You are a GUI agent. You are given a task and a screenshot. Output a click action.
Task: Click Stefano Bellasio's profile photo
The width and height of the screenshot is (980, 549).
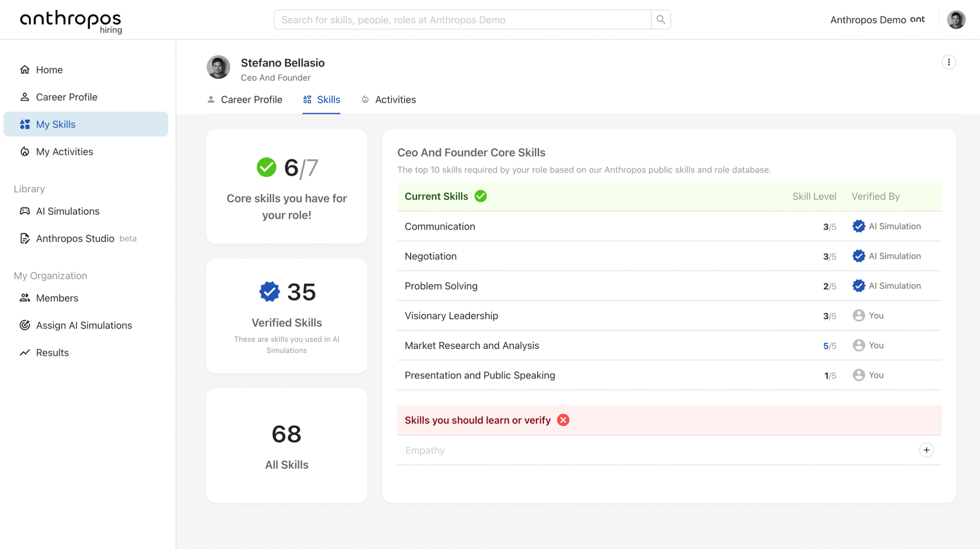click(219, 67)
